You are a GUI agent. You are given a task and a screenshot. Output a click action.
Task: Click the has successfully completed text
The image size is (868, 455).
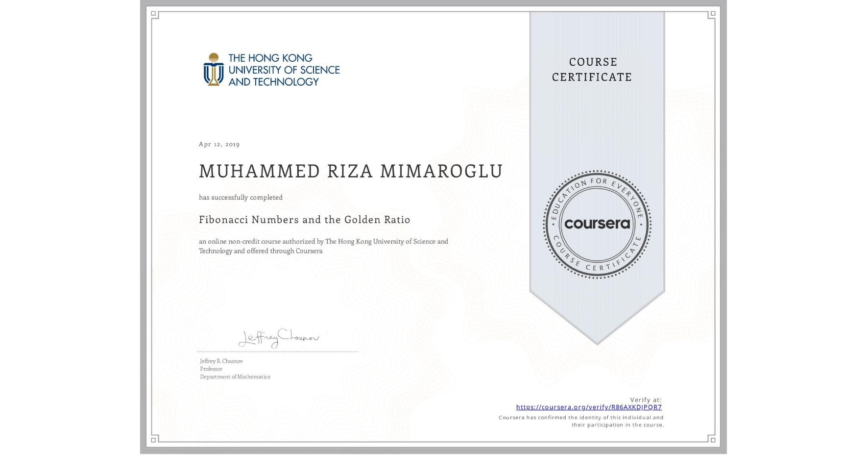pyautogui.click(x=241, y=197)
